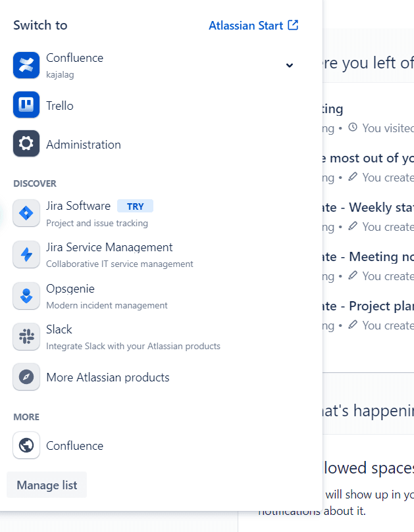Screen dimensions: 414x532
Task: Click the Jira Software diamond icon
Action: click(x=26, y=213)
